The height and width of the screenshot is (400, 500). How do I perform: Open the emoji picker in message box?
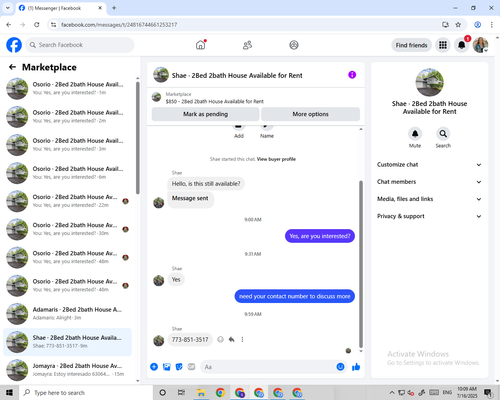tap(340, 367)
